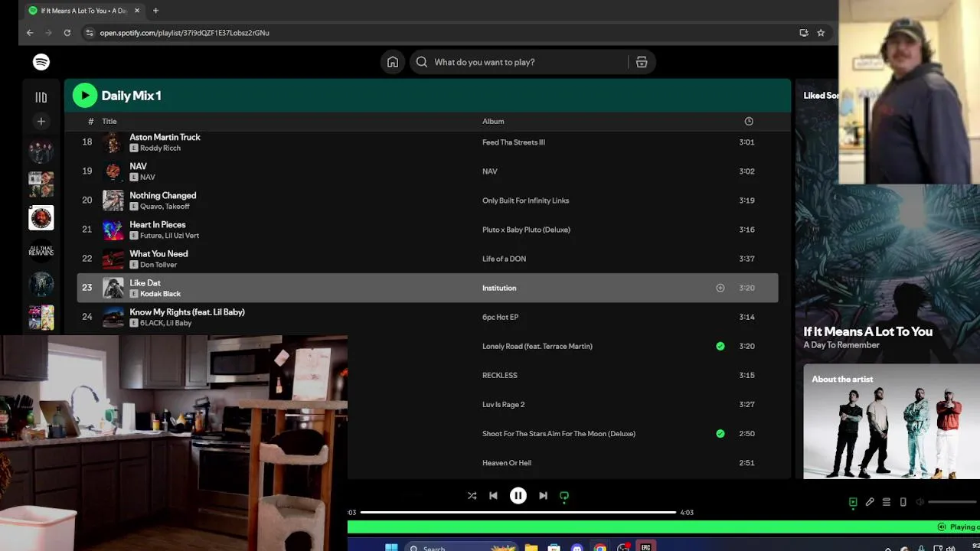Viewport: 980px width, 551px height.
Task: Expand Your Library sidebar icon
Action: 41,97
